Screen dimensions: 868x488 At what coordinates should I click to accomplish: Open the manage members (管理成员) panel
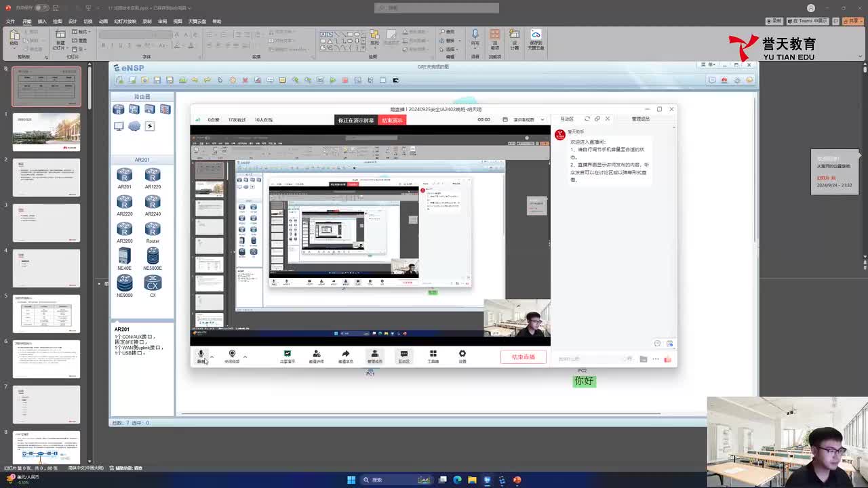[x=374, y=357]
